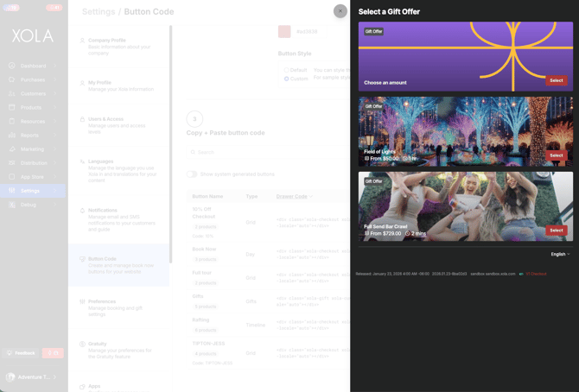Click the Debug icon in sidebar
Viewport: 579px width, 392px height.
coord(12,205)
